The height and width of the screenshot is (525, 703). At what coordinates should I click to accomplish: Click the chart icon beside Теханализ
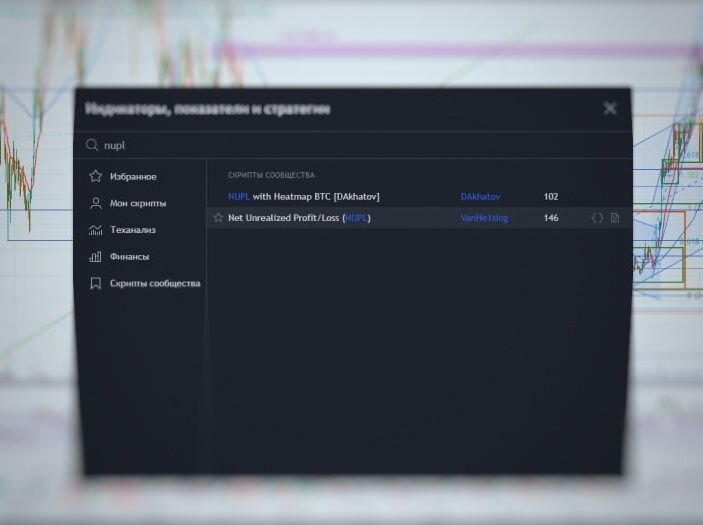(x=95, y=230)
